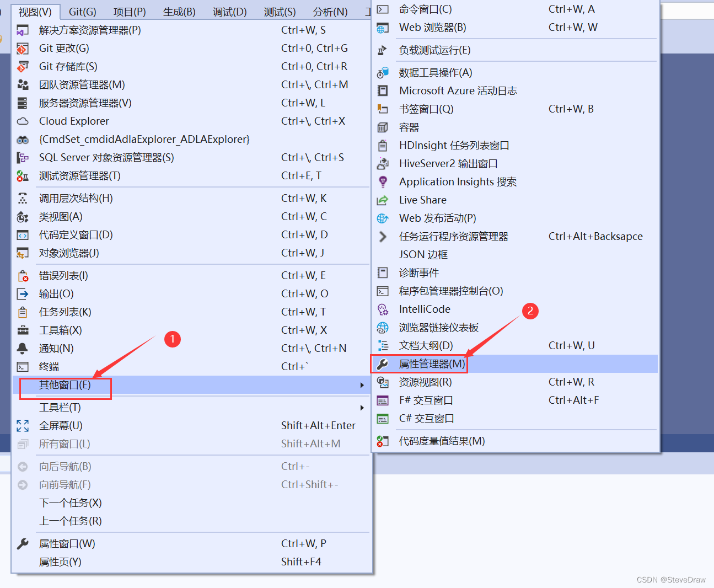Choose C# 交互窗口 entry

click(516, 419)
